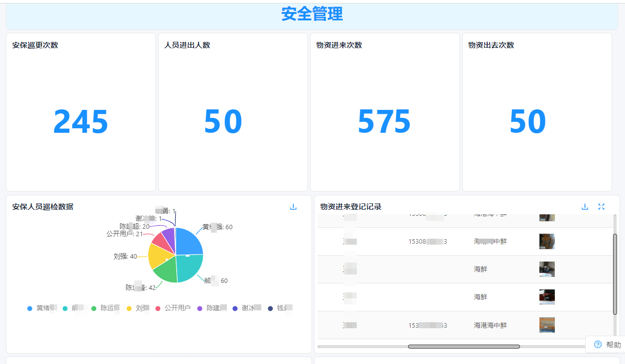Viewport: 625px width, 364px height.
Task: Click the blue 黄绪强: 60 pie slice
Action: (x=188, y=241)
